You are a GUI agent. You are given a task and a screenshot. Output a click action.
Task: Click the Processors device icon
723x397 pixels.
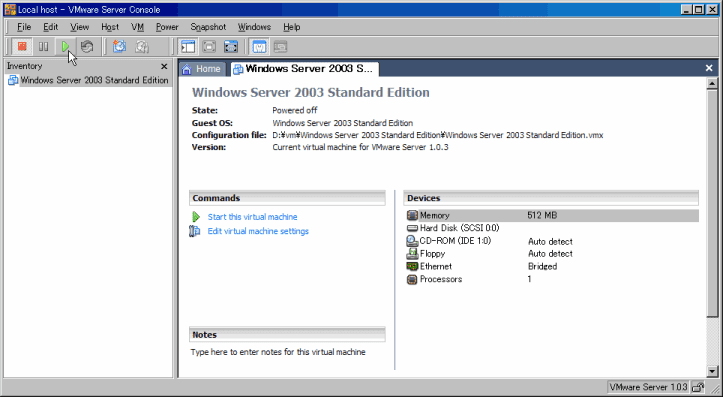click(412, 279)
